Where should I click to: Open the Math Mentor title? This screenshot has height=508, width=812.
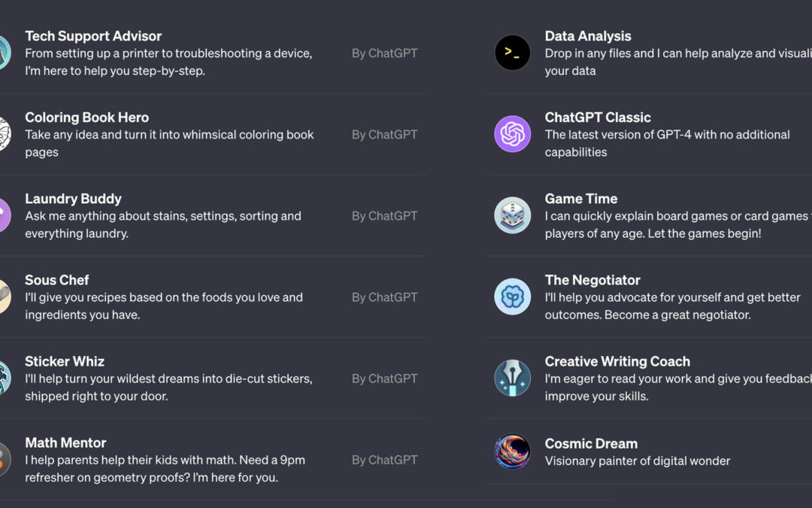click(x=65, y=443)
